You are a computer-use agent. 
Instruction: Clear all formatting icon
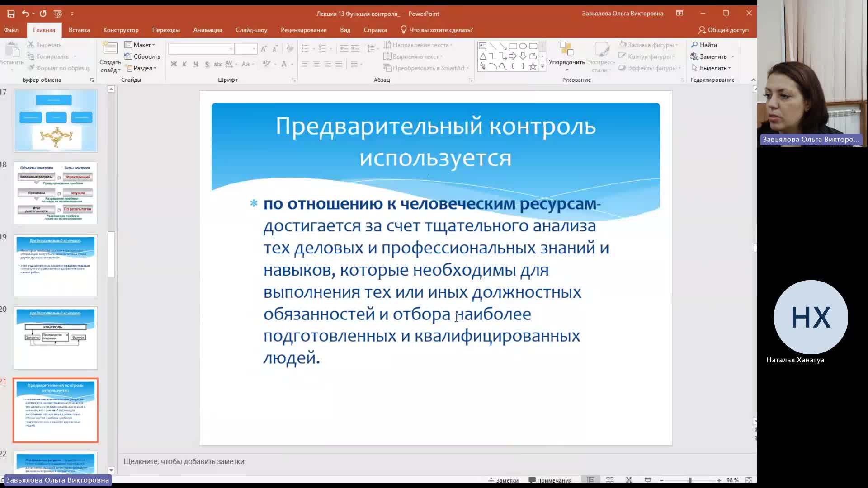click(290, 49)
